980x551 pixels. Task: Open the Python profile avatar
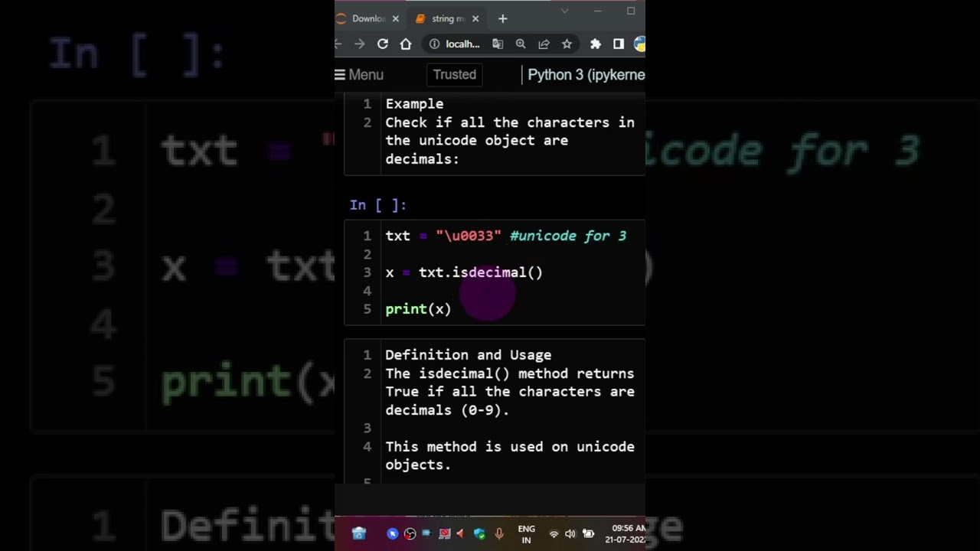pos(640,44)
